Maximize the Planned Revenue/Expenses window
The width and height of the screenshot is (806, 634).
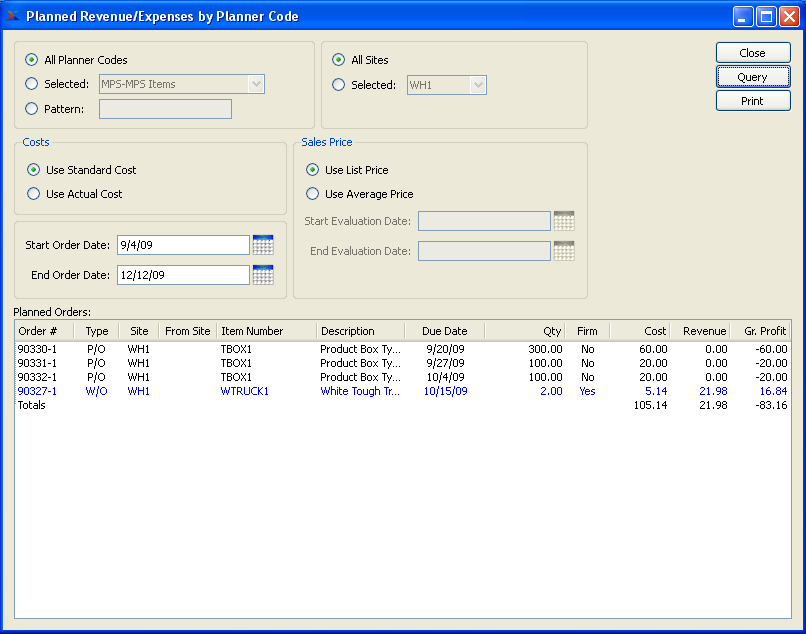click(766, 16)
